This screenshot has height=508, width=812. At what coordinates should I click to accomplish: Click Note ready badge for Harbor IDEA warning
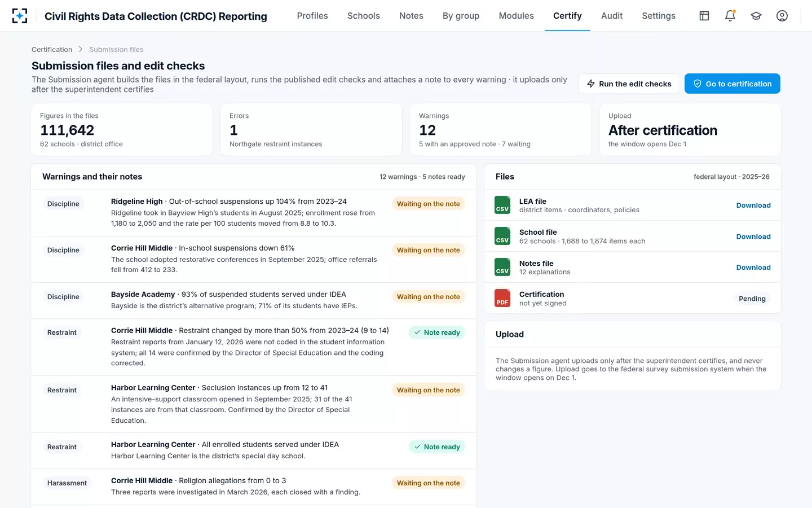(x=437, y=447)
